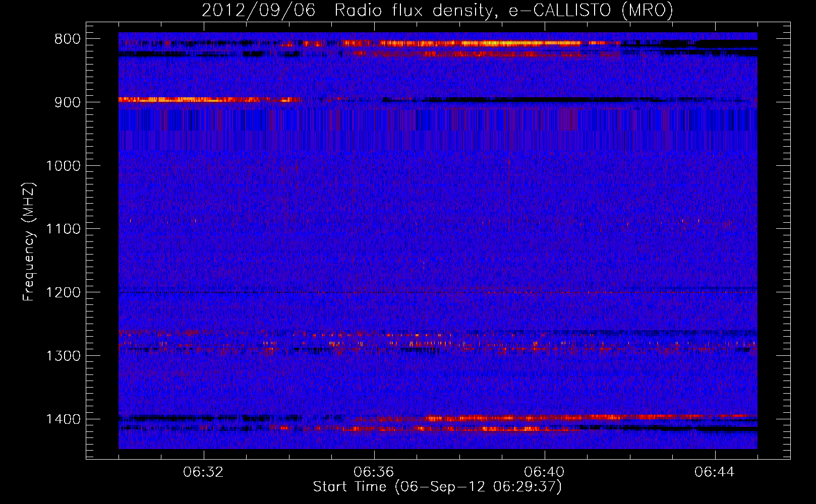Select the 1100 frequency axis label
The height and width of the screenshot is (504, 816).
[63, 229]
